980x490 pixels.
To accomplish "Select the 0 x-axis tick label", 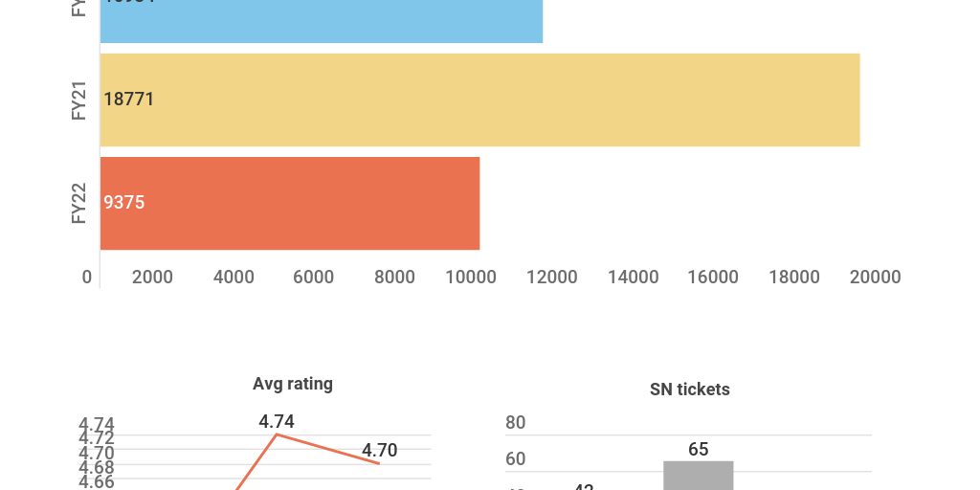I will tap(87, 278).
